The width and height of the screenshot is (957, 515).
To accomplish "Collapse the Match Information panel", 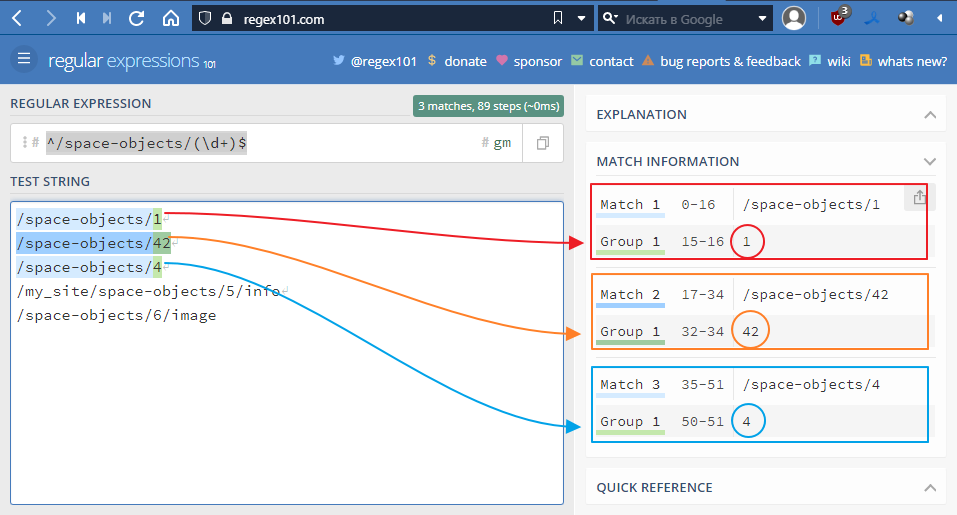I will (x=930, y=162).
